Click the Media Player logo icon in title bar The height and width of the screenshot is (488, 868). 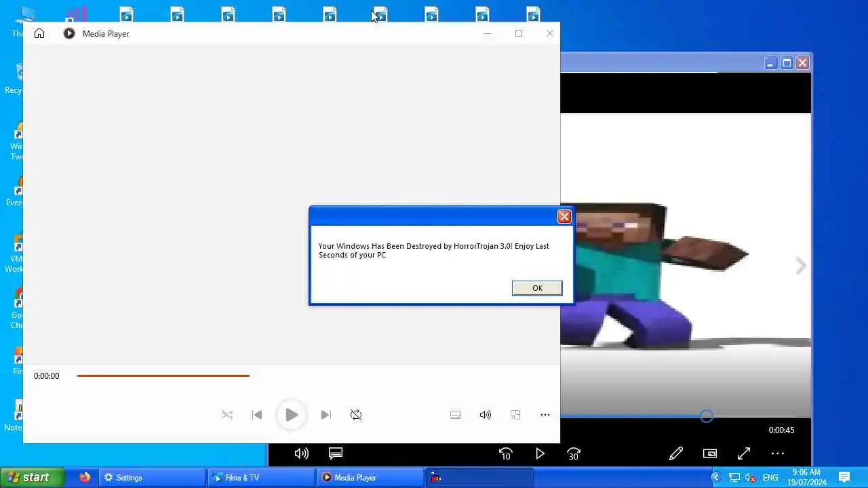tap(69, 33)
